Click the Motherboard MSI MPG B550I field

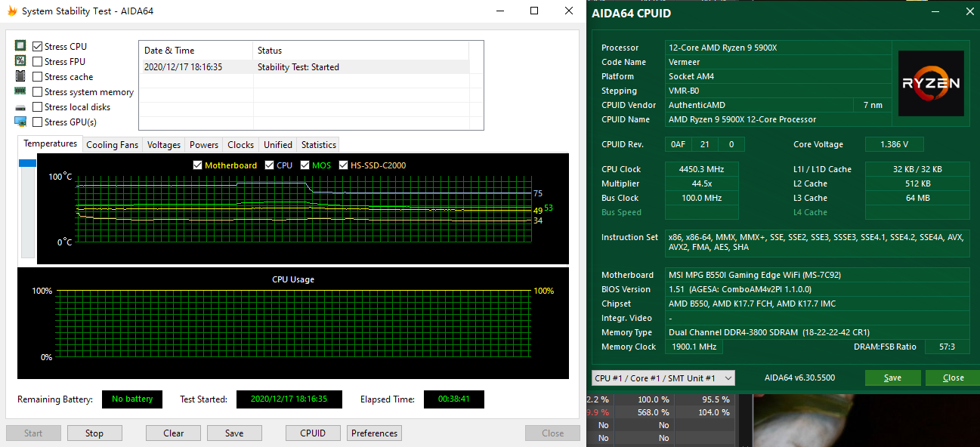tap(817, 275)
